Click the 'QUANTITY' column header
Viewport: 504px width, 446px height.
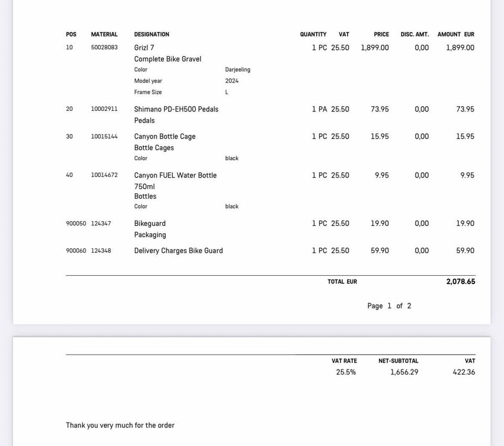point(313,34)
